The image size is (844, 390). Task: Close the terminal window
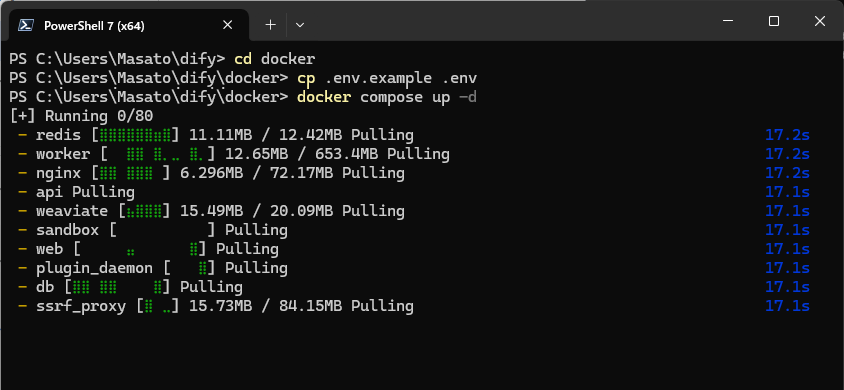(x=819, y=21)
